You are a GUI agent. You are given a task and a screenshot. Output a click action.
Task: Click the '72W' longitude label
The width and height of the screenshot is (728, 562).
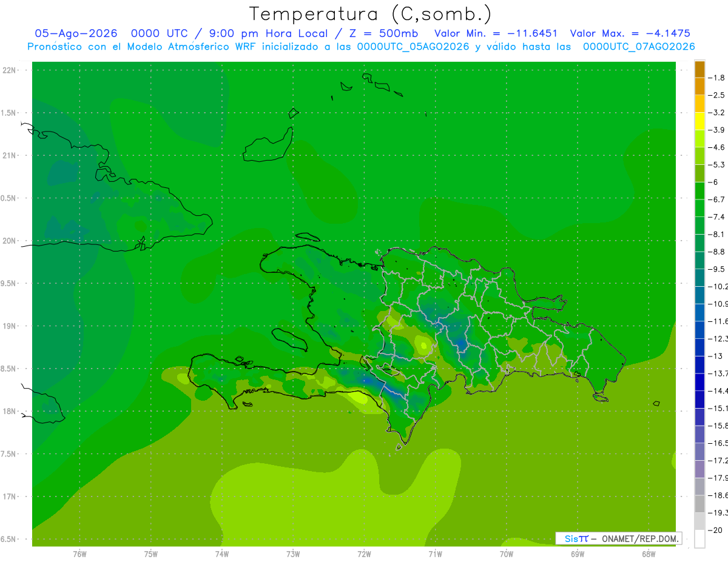tap(364, 554)
